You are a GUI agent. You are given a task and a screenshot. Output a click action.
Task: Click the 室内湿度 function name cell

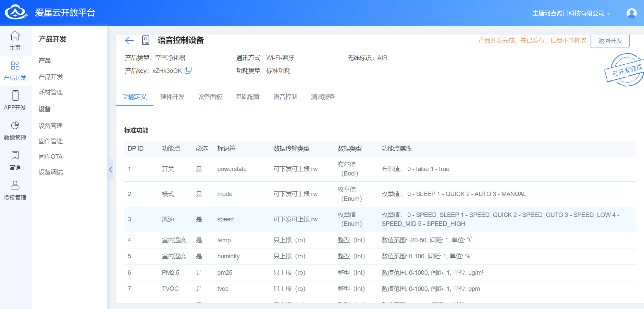174,256
